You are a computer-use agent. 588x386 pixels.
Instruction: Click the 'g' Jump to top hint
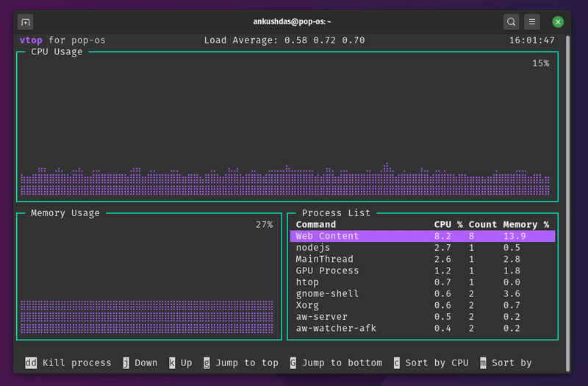(241, 362)
